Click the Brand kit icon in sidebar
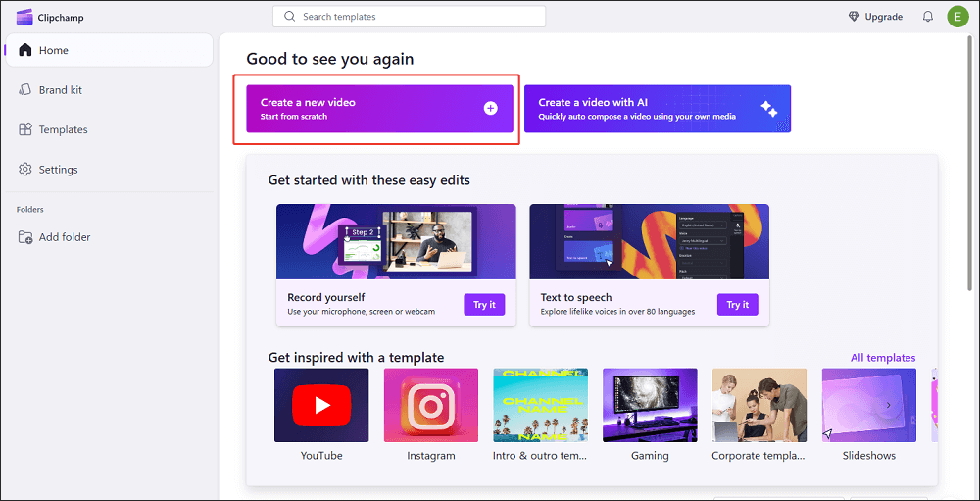This screenshot has width=980, height=501. click(x=25, y=90)
